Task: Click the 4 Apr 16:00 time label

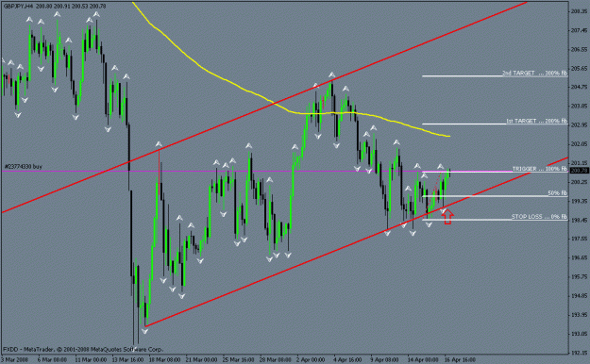Action: coord(347,360)
